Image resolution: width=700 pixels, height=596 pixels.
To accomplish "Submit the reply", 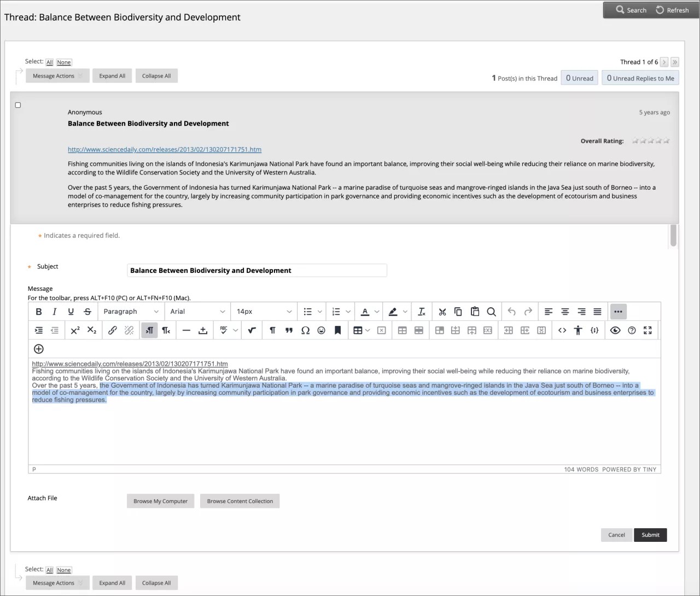I will (650, 535).
